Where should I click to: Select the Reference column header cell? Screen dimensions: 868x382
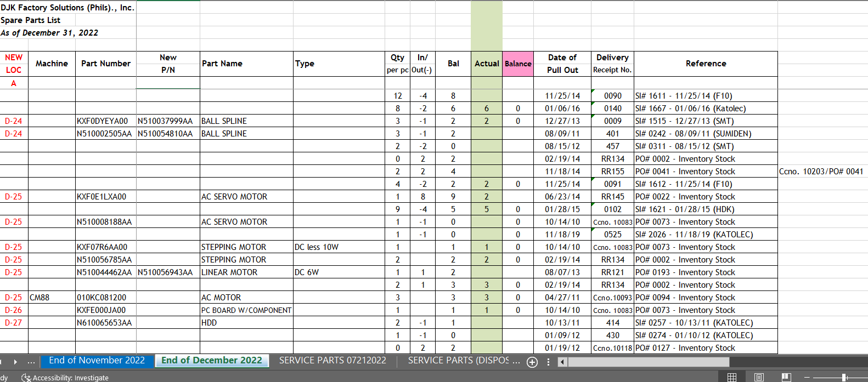(706, 64)
